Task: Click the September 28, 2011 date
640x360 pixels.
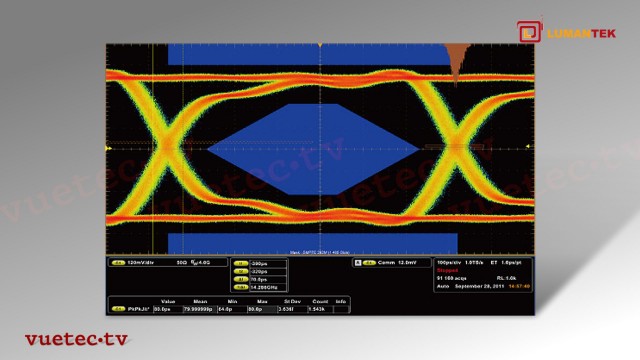Action: pos(480,286)
